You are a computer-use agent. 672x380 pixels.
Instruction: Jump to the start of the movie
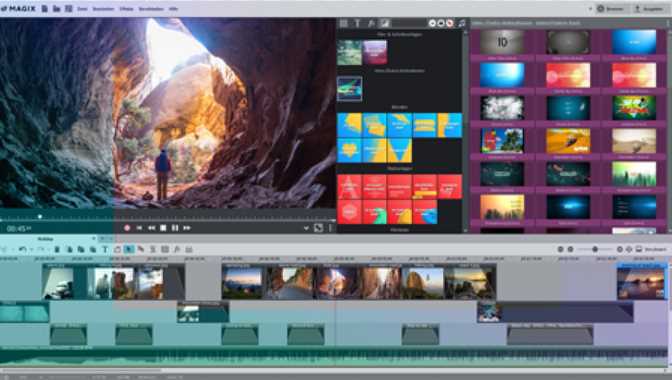139,228
